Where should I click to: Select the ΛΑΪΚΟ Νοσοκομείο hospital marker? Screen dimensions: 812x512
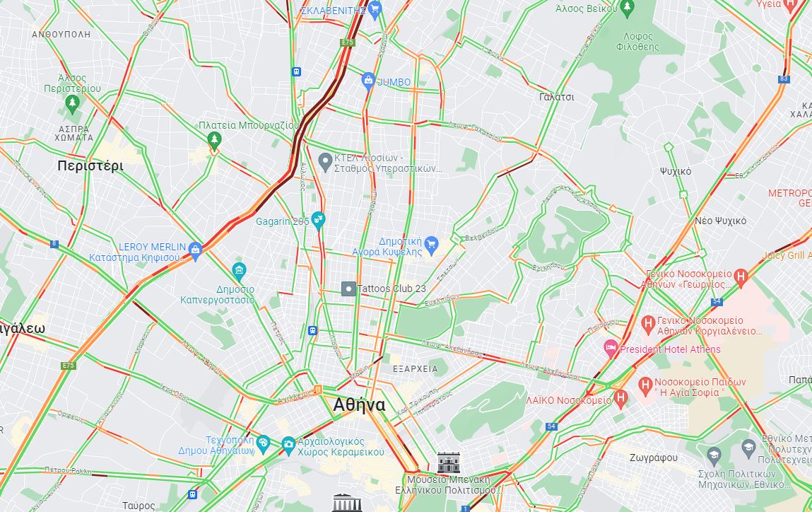pos(621,399)
